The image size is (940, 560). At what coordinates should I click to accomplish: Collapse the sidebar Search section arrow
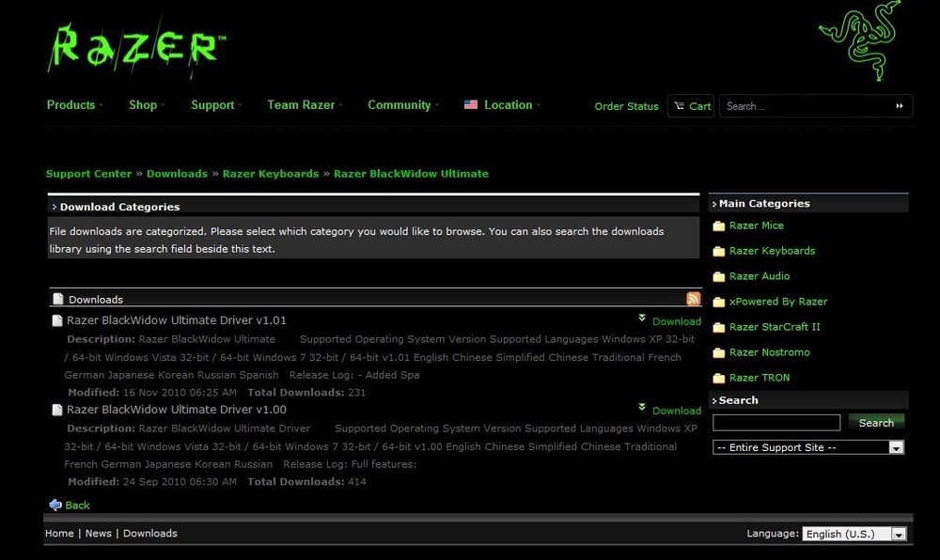click(714, 400)
